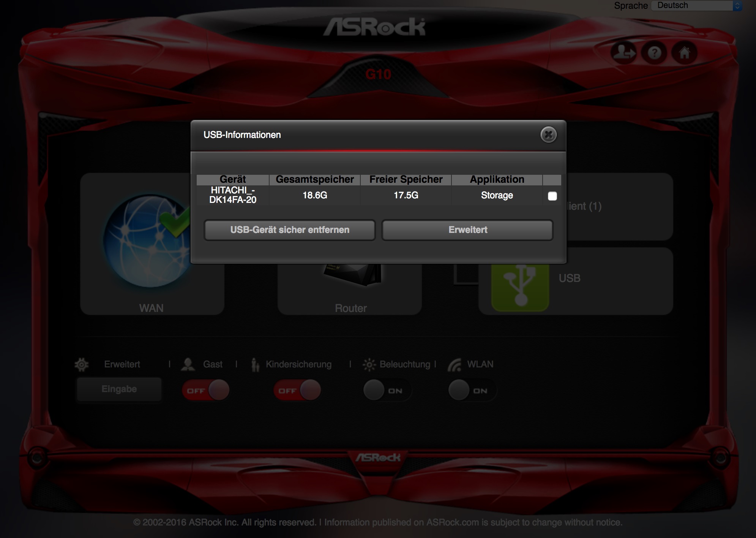Go to home via house icon
Viewport: 756px width, 538px height.
pos(684,53)
